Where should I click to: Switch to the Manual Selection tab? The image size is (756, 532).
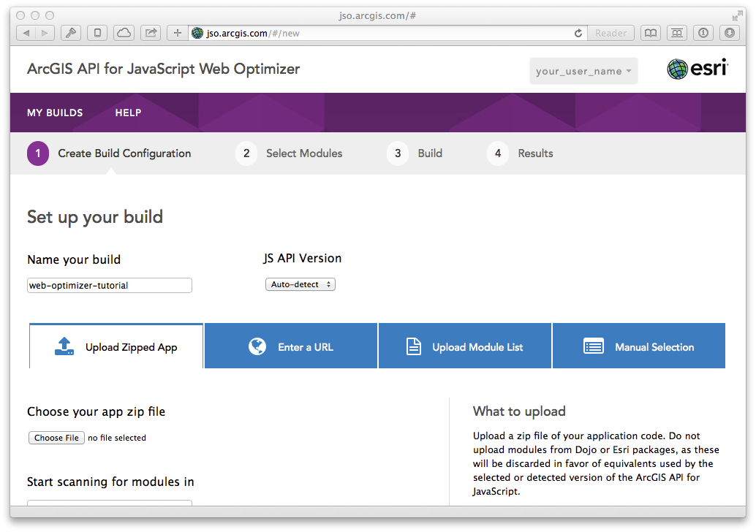pos(639,346)
